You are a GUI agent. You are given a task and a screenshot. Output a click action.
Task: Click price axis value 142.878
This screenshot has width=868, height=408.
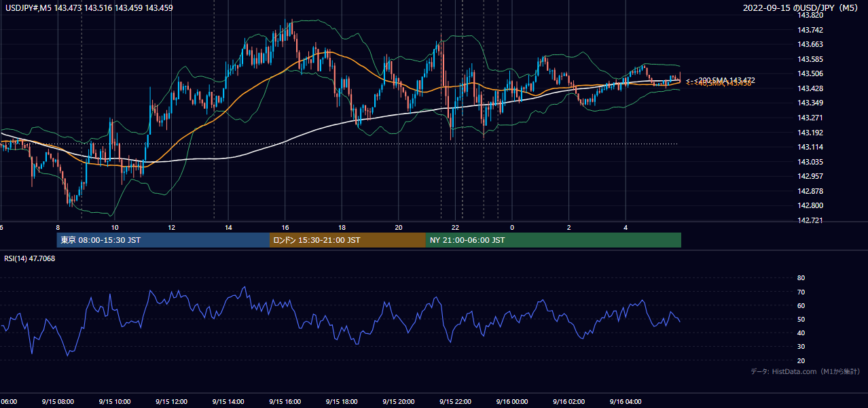[810, 191]
